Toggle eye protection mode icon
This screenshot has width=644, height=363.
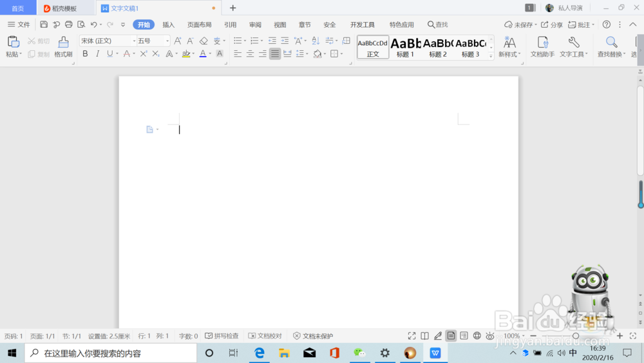tap(490, 336)
